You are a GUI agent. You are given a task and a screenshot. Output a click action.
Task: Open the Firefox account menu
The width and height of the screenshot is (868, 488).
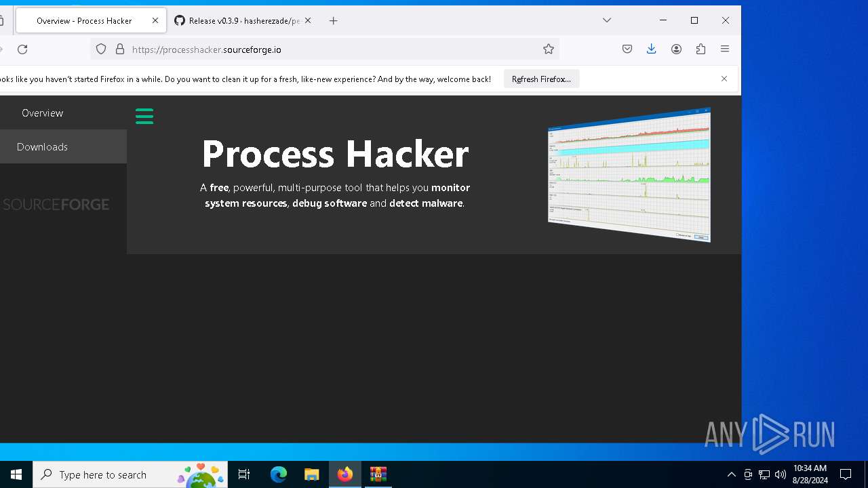pyautogui.click(x=676, y=49)
